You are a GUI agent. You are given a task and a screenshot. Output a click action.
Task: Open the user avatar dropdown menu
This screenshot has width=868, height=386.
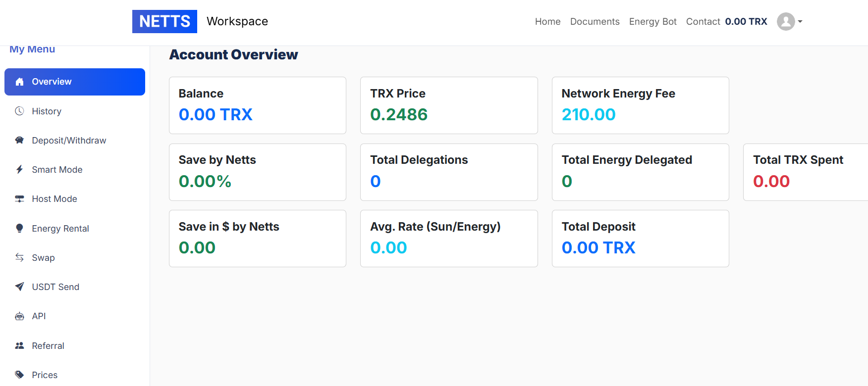pyautogui.click(x=789, y=21)
